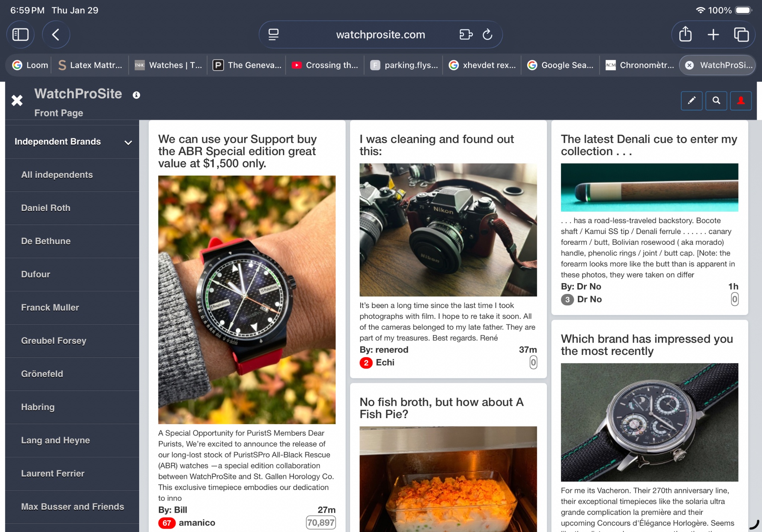762x532 pixels.
Task: Open the Safari tab overview icon
Action: [x=741, y=35]
